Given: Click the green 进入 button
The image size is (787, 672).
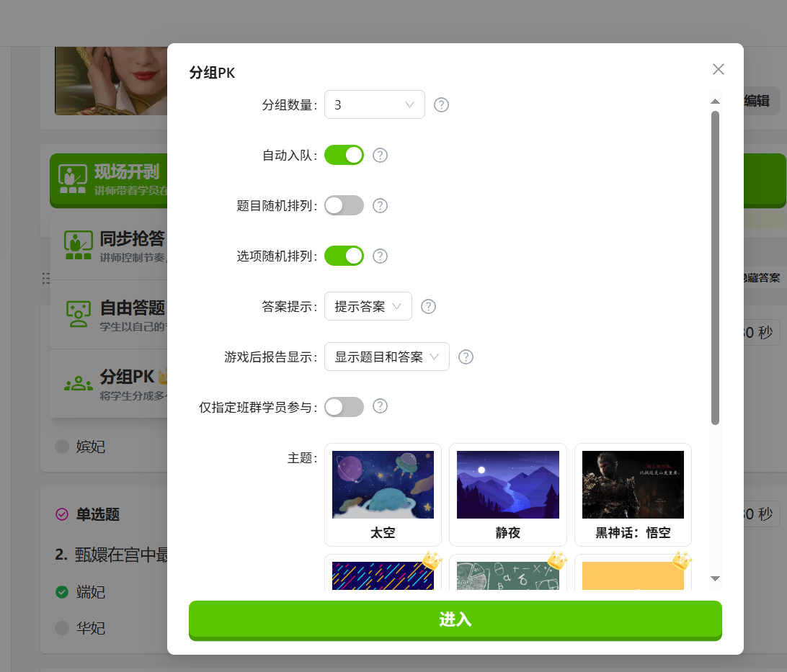Looking at the screenshot, I should coord(455,620).
